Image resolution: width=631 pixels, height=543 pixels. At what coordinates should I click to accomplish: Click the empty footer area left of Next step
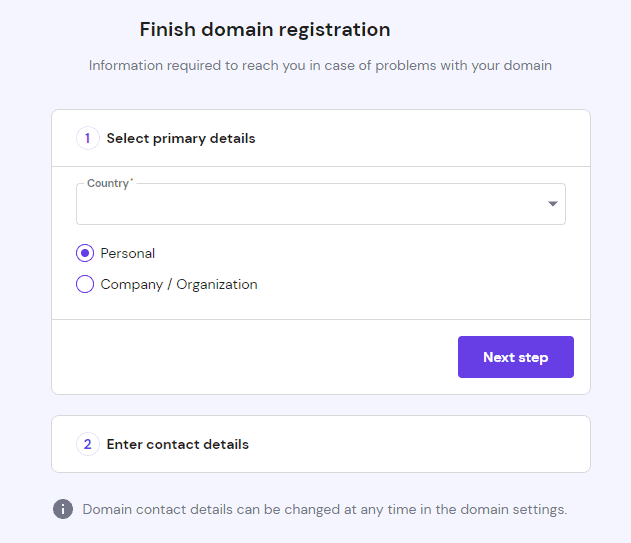255,357
